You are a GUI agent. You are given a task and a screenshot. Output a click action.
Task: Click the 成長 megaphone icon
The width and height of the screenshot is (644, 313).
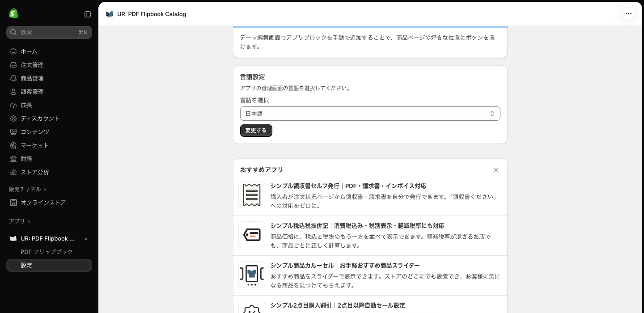pos(13,105)
